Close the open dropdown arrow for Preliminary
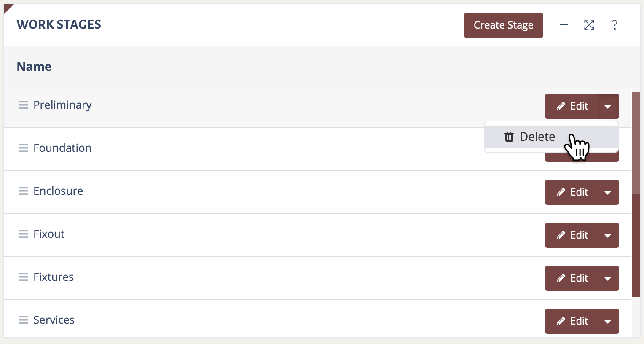The image size is (644, 344). 608,107
